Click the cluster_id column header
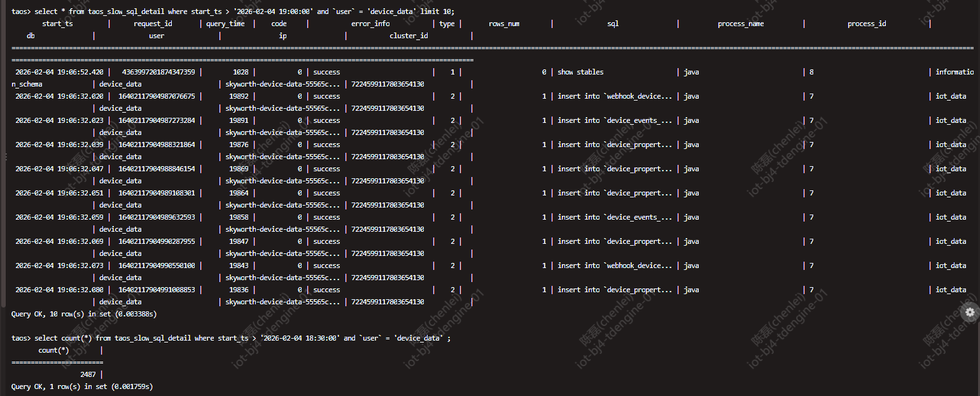 click(x=409, y=36)
